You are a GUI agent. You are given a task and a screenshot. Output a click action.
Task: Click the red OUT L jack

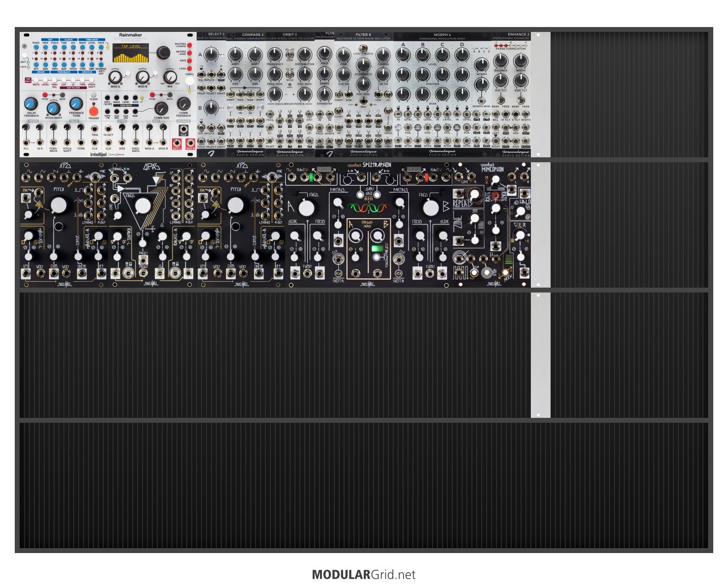[177, 143]
